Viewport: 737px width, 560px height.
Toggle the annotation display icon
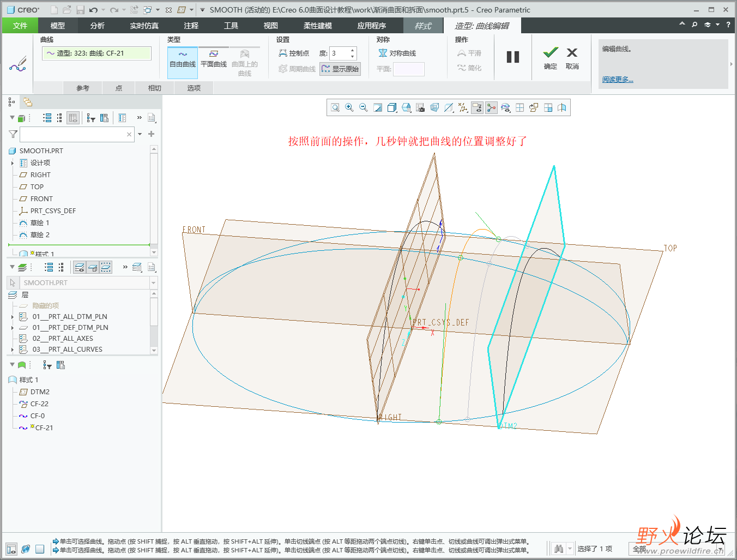click(x=477, y=107)
